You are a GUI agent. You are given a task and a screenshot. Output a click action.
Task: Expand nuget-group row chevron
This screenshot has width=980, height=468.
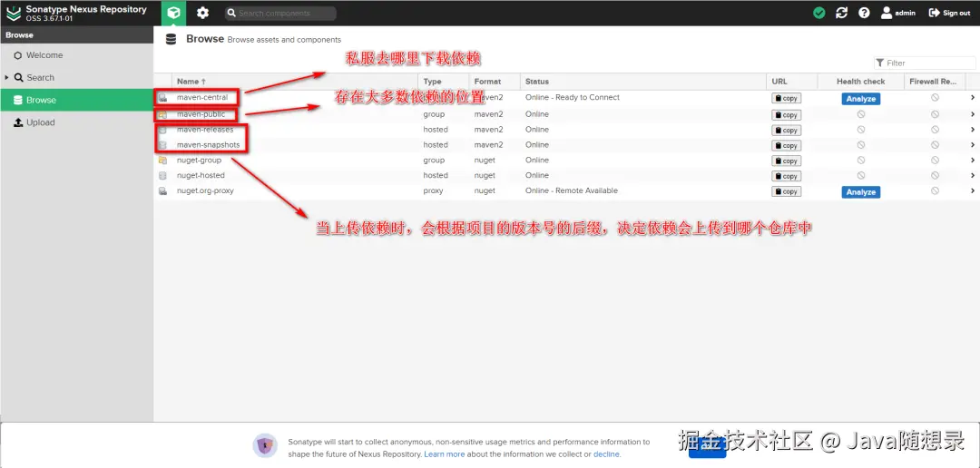click(x=973, y=160)
